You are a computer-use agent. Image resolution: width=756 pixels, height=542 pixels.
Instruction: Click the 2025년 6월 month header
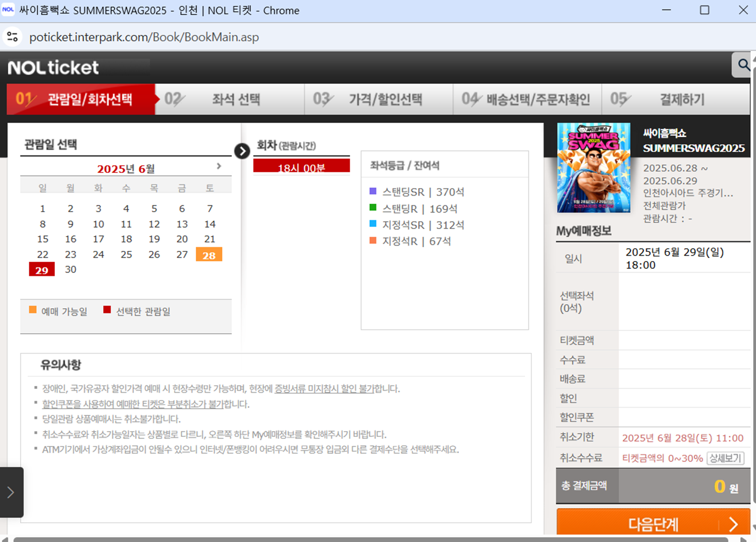click(x=126, y=169)
